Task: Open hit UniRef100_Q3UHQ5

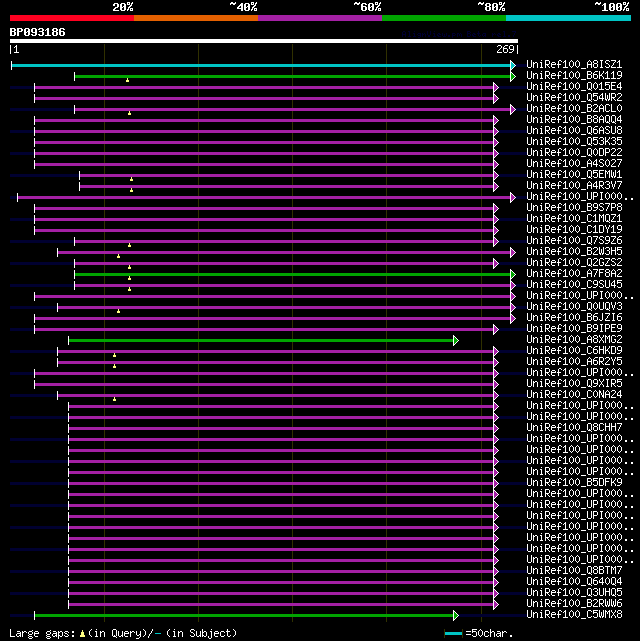Action: pos(574,593)
